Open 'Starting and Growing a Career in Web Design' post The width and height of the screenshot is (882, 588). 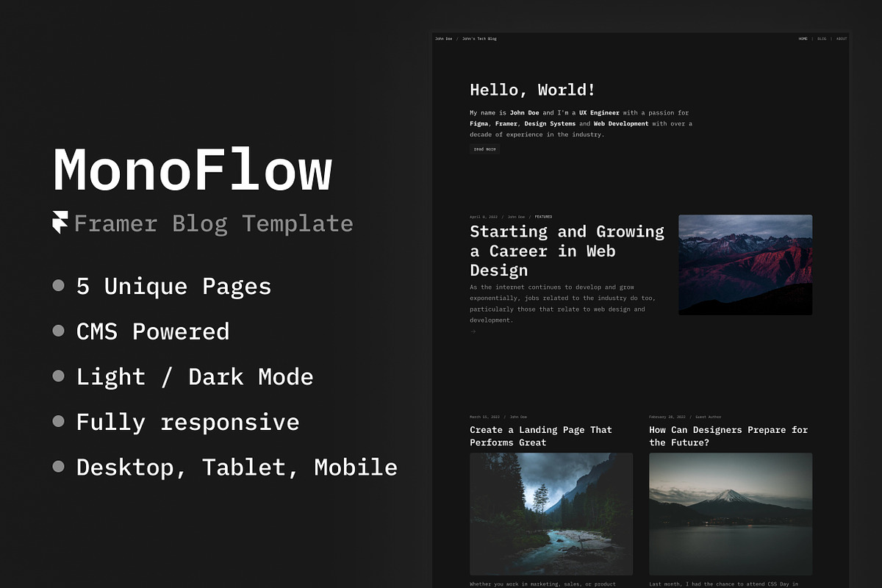tap(567, 251)
